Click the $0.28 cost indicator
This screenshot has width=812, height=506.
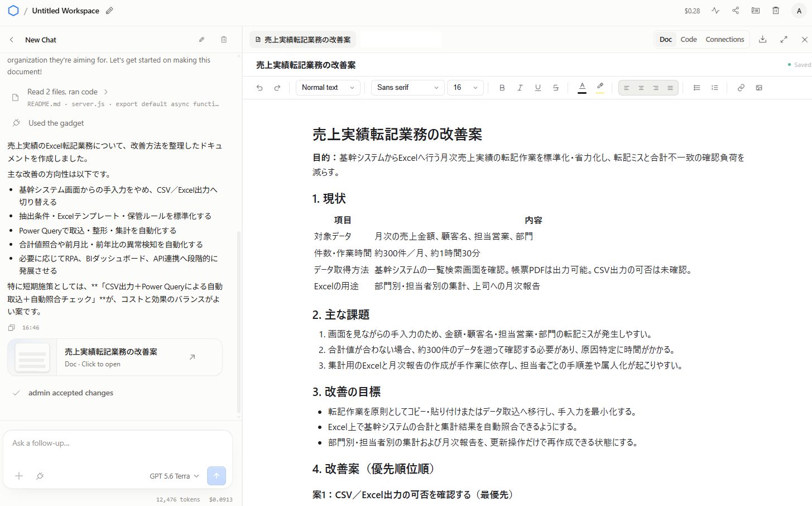692,11
